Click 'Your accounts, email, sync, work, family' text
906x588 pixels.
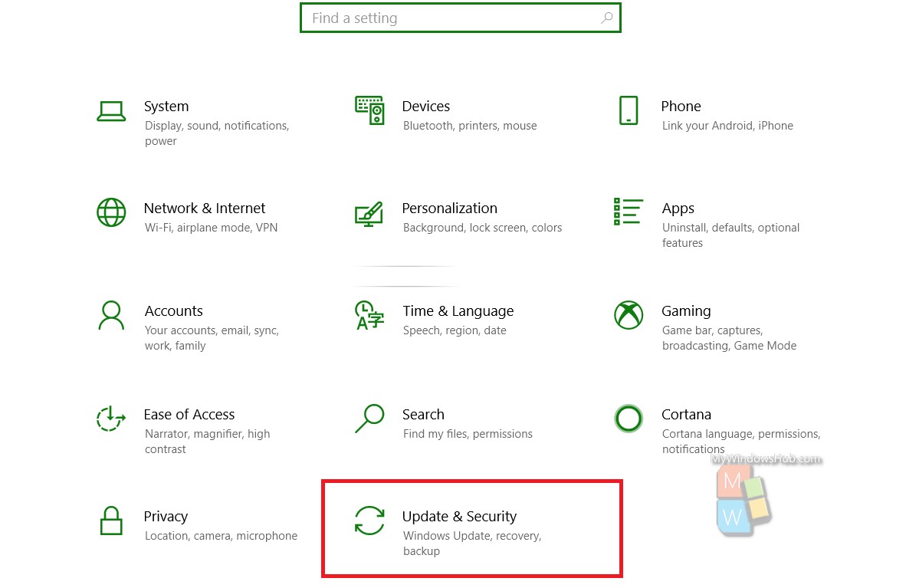[x=212, y=338]
